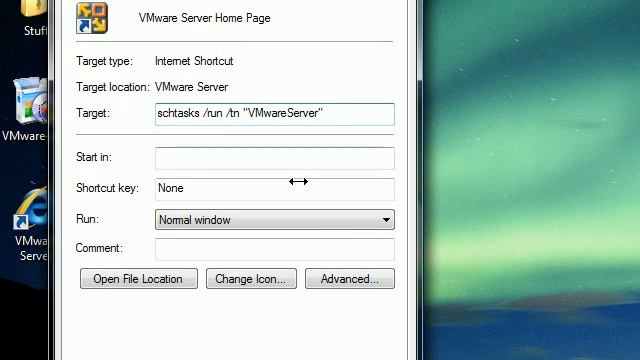
Task: Click the 'Comment:' label
Action: 99,248
